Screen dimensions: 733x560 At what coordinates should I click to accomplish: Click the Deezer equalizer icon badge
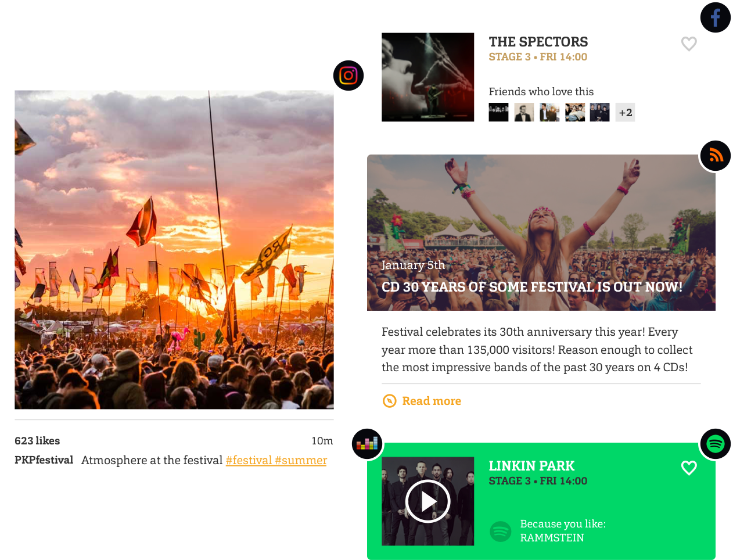pyautogui.click(x=367, y=444)
